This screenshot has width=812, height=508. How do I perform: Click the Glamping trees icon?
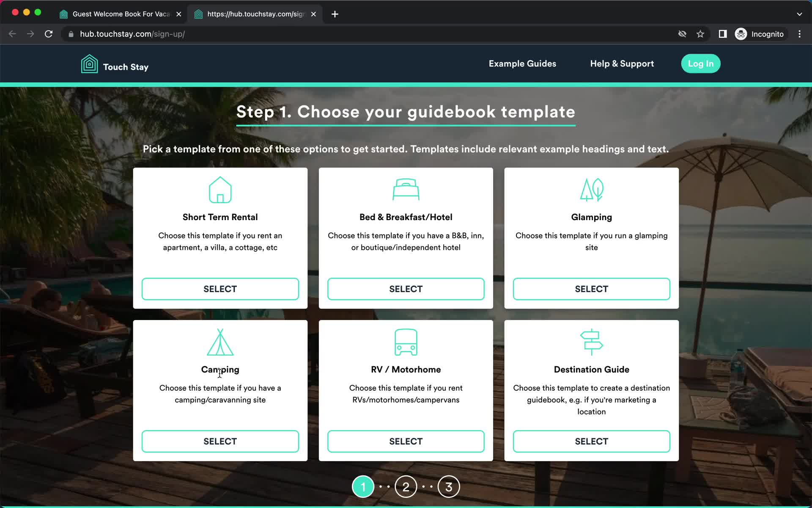tap(591, 190)
